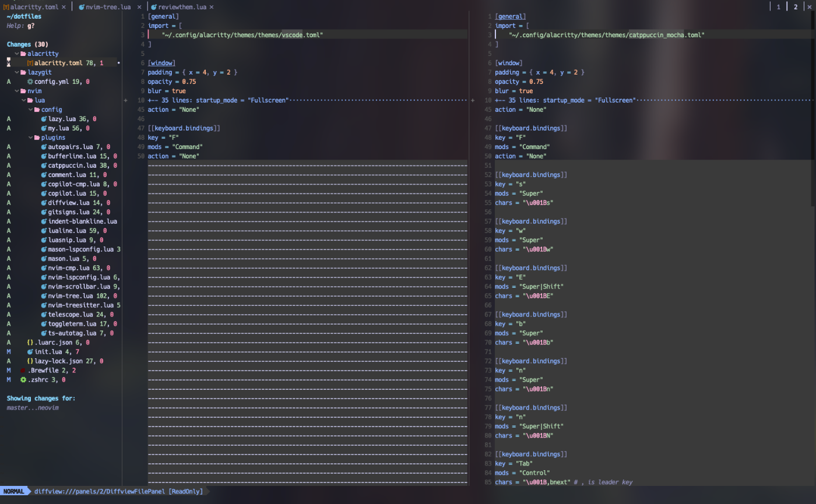Image resolution: width=816 pixels, height=504 pixels.
Task: Click the Lua icon beside copilot-cmp.lua
Action: pos(44,184)
